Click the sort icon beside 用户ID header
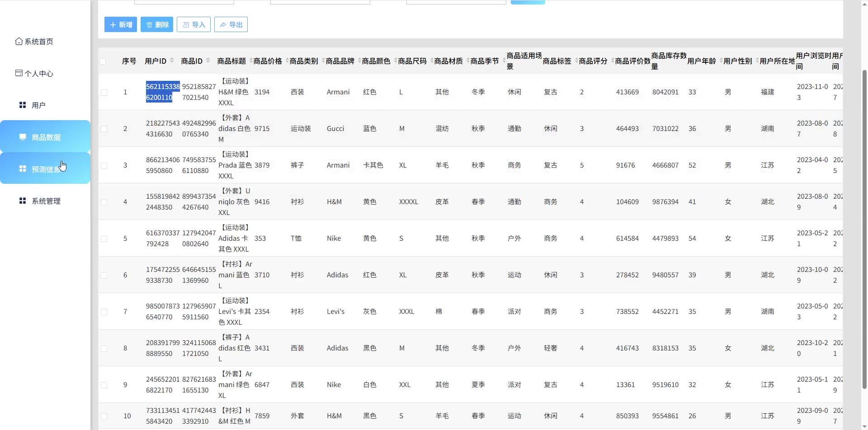The width and height of the screenshot is (868, 430). tap(172, 60)
